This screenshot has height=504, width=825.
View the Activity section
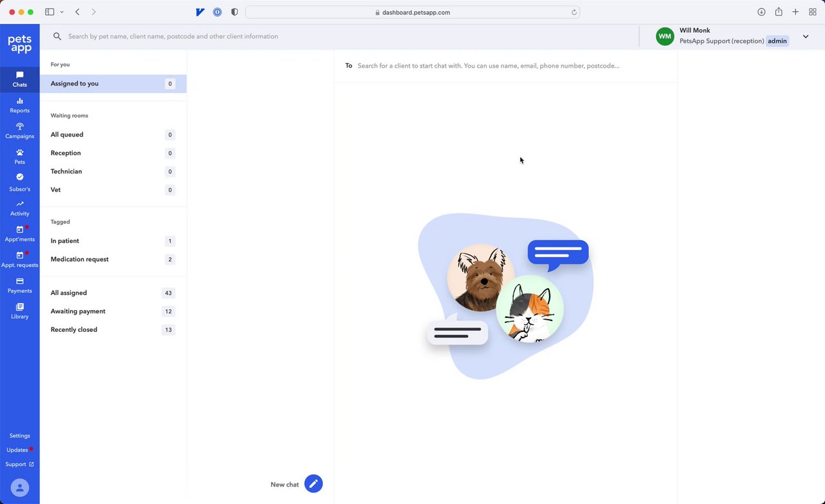tap(19, 208)
